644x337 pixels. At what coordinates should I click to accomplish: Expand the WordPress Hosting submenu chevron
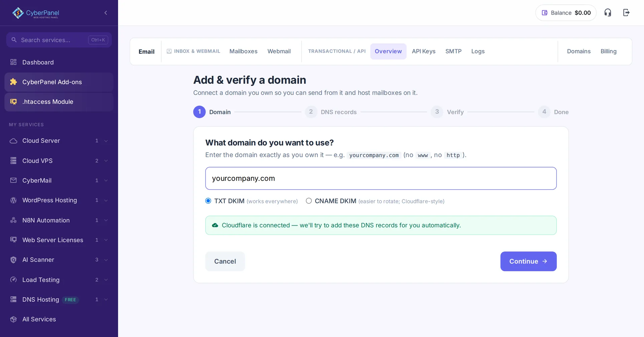click(x=106, y=200)
